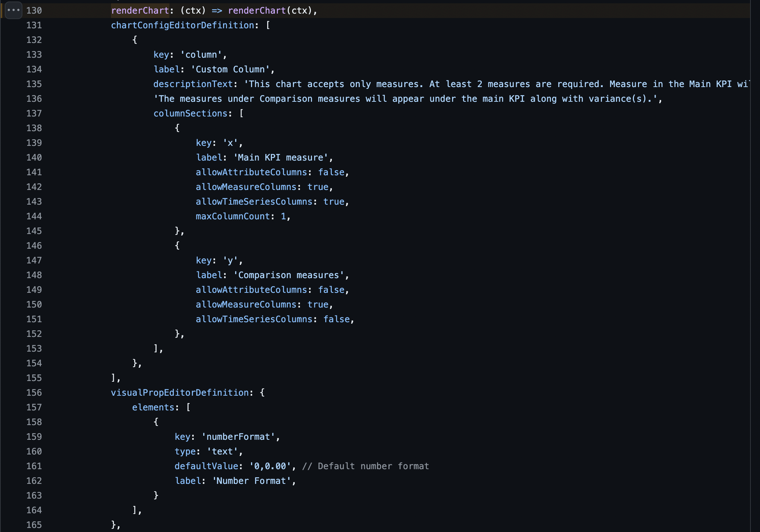Select line number 130
760x532 pixels.
pos(34,10)
